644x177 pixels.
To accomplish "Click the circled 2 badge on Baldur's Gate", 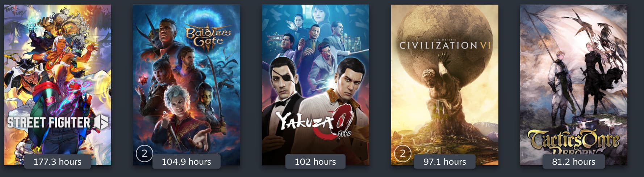I will (144, 154).
